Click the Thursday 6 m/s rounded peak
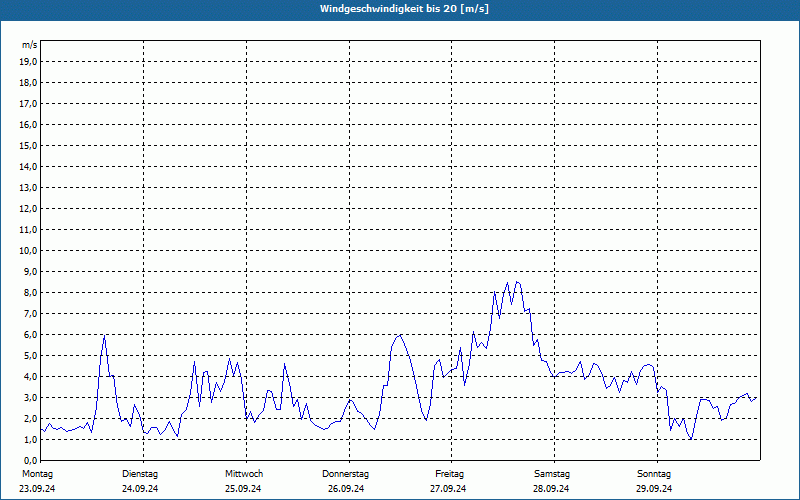The image size is (800, 500). click(x=400, y=336)
